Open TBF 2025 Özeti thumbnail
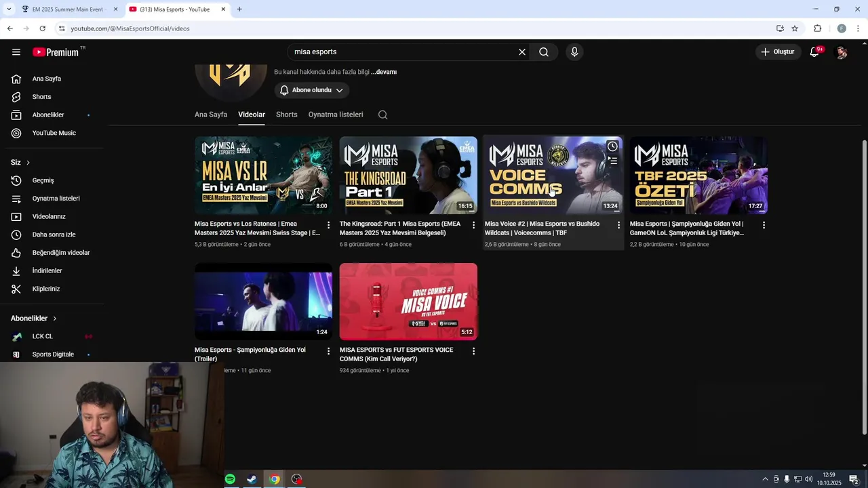The image size is (868, 488). pos(698,176)
